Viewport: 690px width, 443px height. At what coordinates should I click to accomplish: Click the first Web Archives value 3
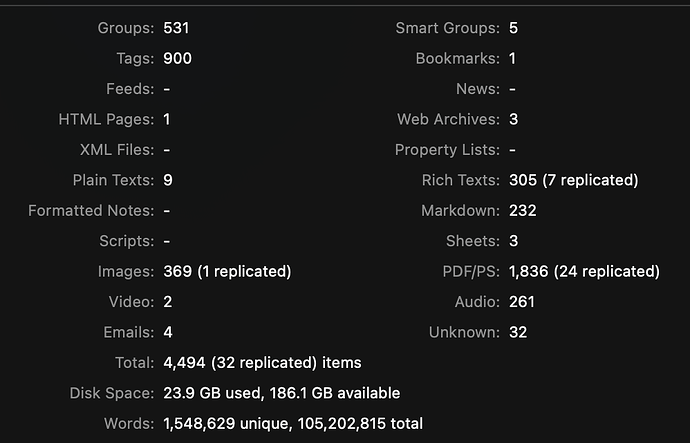click(514, 119)
